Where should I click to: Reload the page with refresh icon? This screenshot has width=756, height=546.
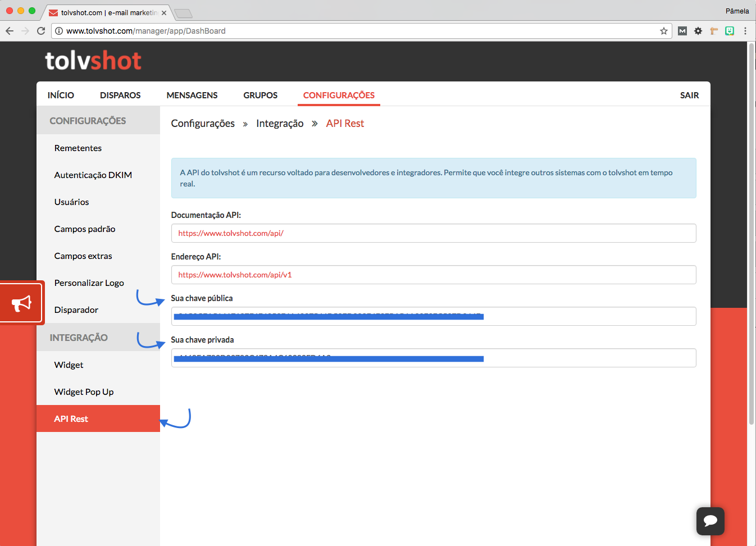coord(41,31)
